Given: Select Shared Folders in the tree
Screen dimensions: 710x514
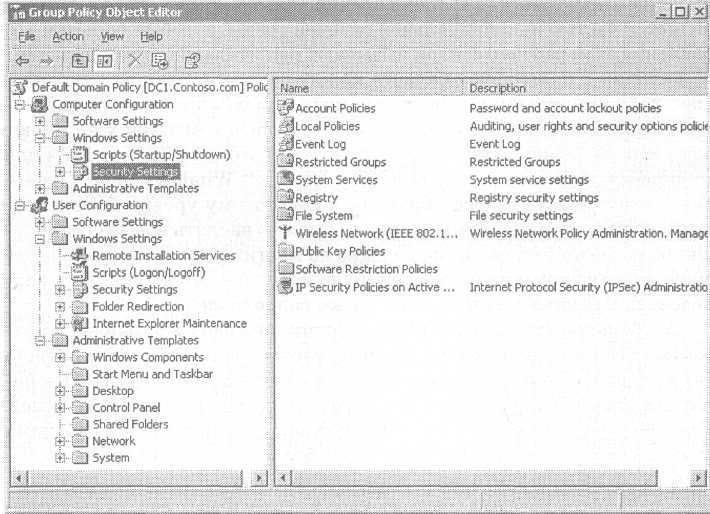Looking at the screenshot, I should [x=130, y=424].
